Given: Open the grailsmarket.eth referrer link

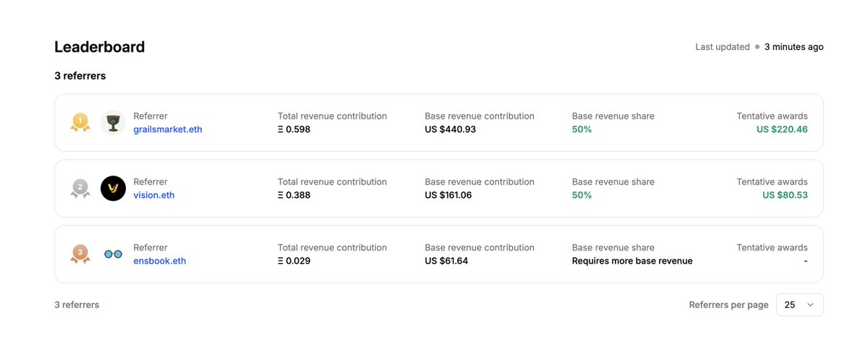Looking at the screenshot, I should point(169,129).
